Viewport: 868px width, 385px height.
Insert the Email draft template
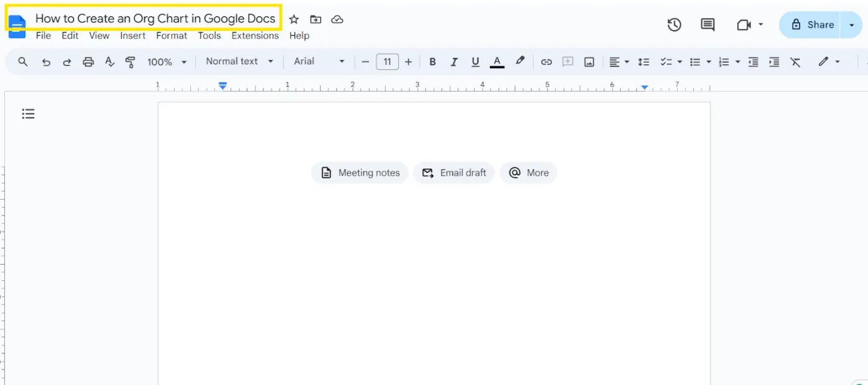[x=454, y=173]
